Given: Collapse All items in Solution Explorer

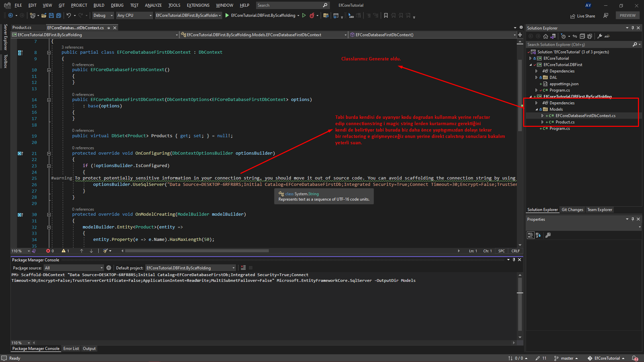Looking at the screenshot, I should tap(582, 36).
